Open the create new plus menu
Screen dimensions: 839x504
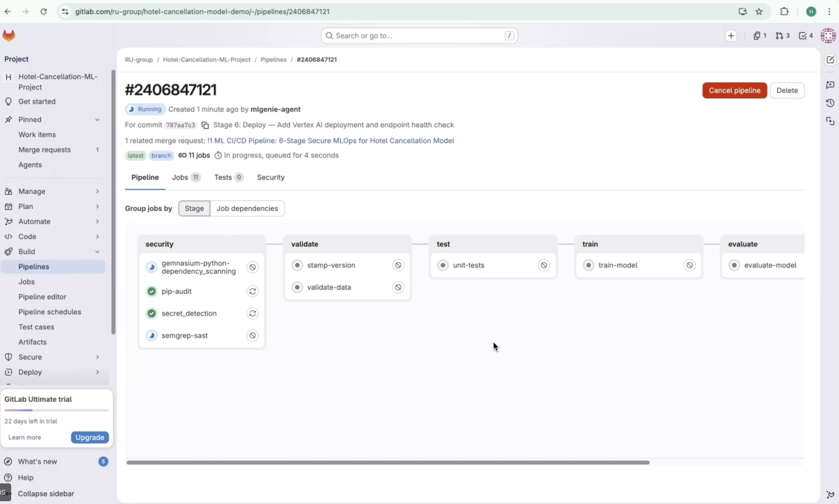pos(731,36)
